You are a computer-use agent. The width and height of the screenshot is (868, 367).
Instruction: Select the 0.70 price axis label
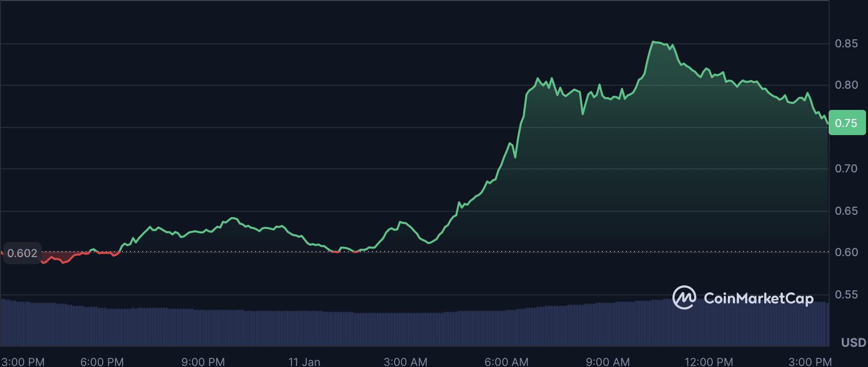pyautogui.click(x=846, y=169)
